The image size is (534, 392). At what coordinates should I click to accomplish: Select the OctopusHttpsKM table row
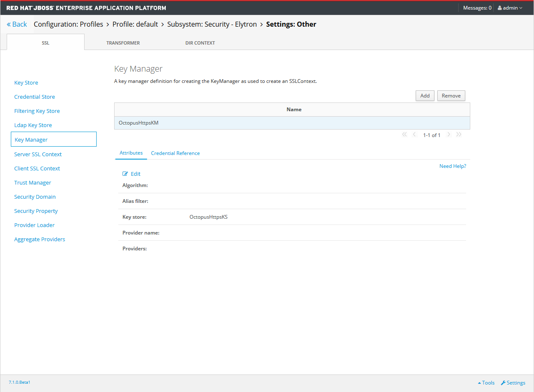(292, 123)
